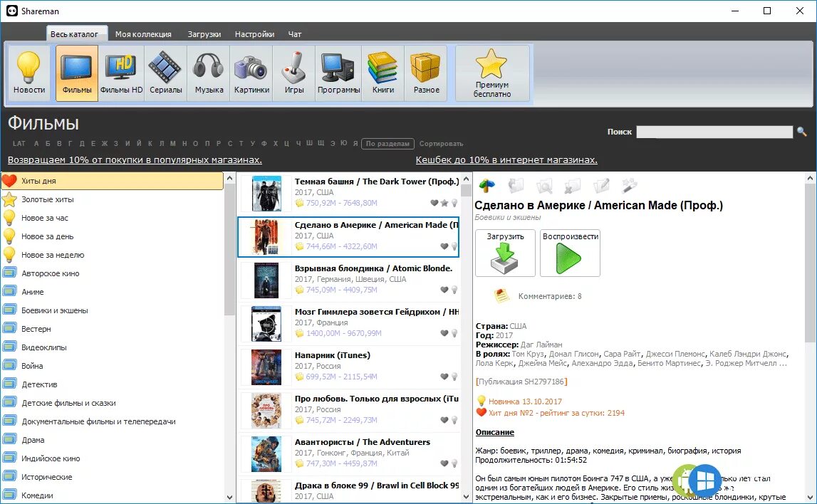The image size is (817, 504).
Task: Click inside the Поиск search field
Action: [714, 132]
